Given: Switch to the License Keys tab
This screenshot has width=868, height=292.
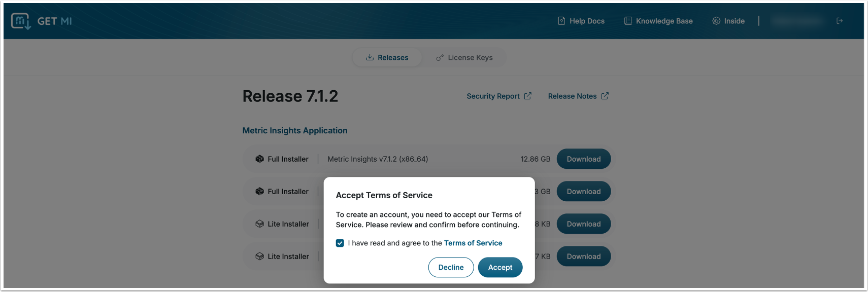Looking at the screenshot, I should click(464, 58).
